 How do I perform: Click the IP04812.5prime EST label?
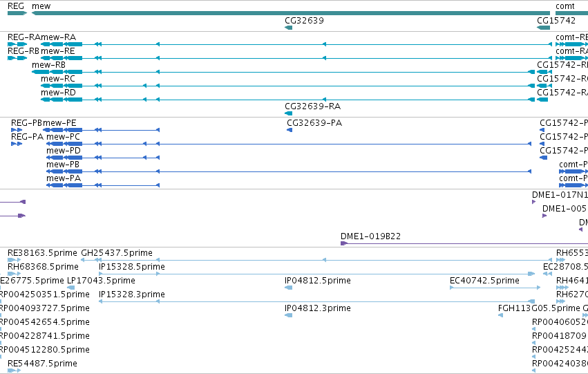318,281
